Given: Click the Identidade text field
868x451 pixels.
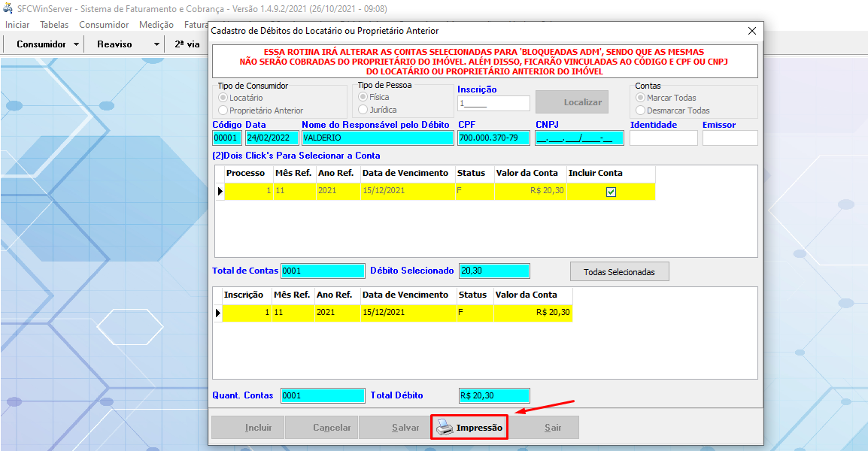Looking at the screenshot, I should tap(663, 138).
